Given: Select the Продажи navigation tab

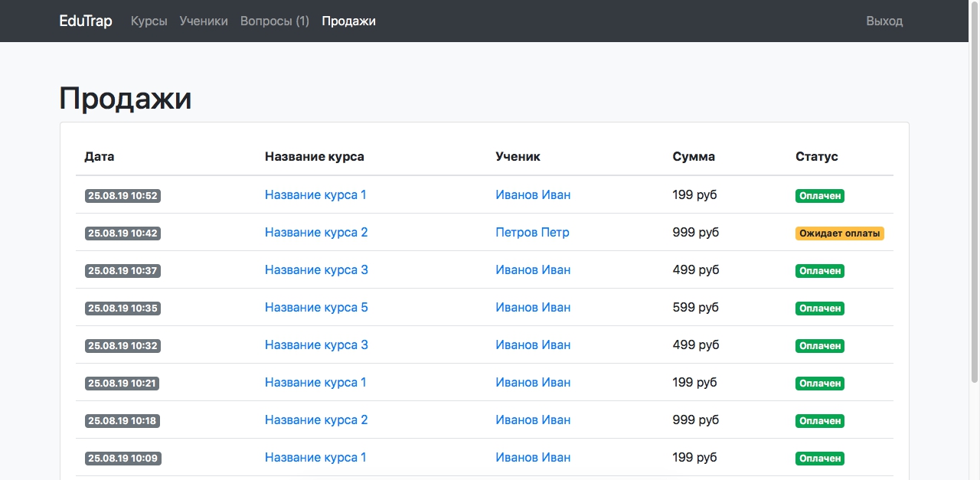Looking at the screenshot, I should click(x=348, y=21).
